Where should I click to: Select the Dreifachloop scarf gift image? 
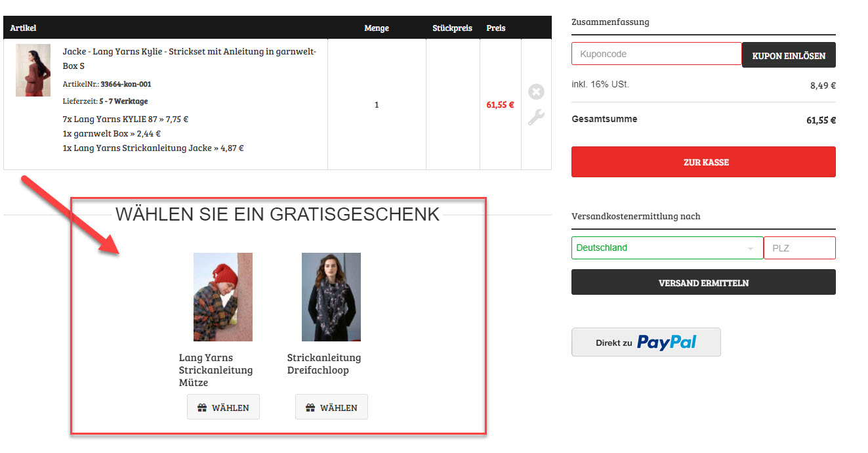point(331,297)
